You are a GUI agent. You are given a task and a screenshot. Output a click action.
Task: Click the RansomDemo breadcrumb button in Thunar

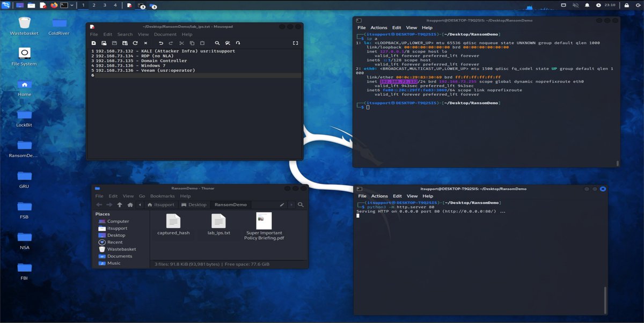coord(231,205)
